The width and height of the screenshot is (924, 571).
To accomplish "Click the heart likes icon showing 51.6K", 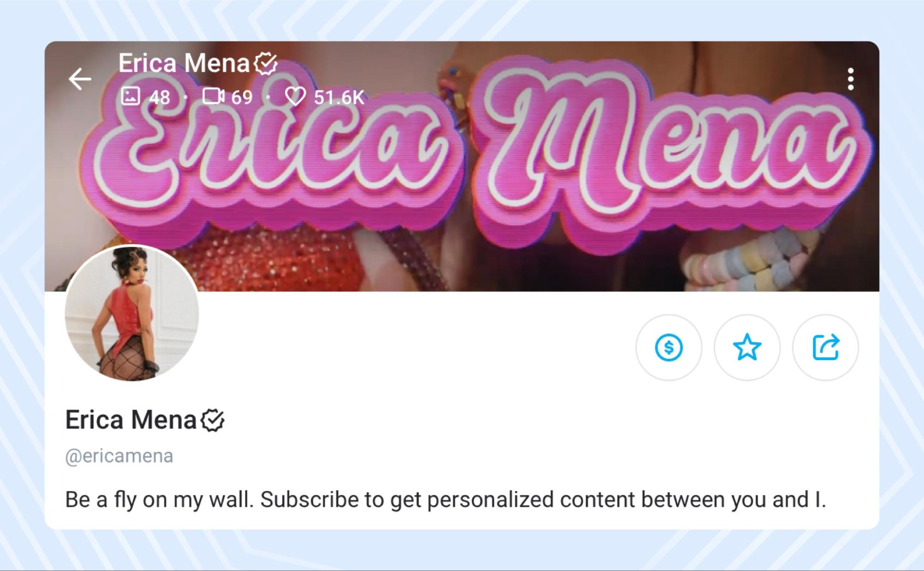I will [295, 97].
